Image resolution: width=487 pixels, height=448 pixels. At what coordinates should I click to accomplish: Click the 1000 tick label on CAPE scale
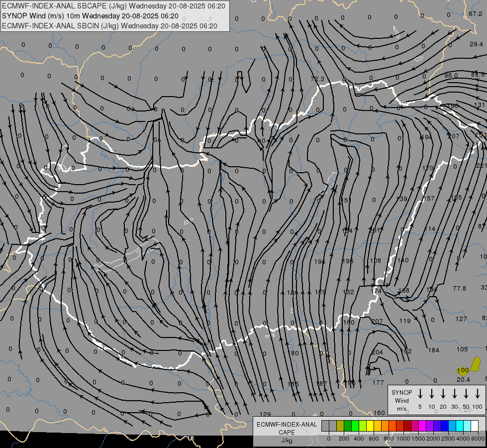403,439
